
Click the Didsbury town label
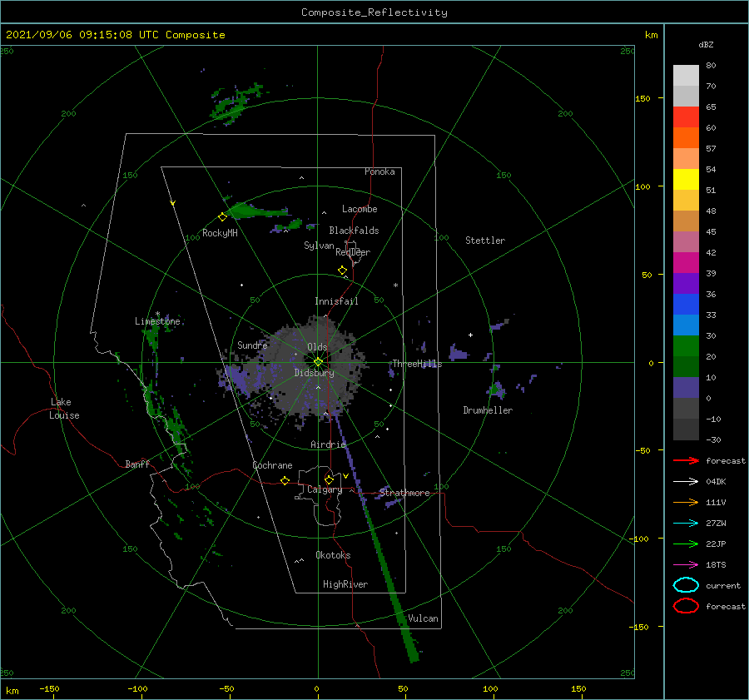pos(315,373)
